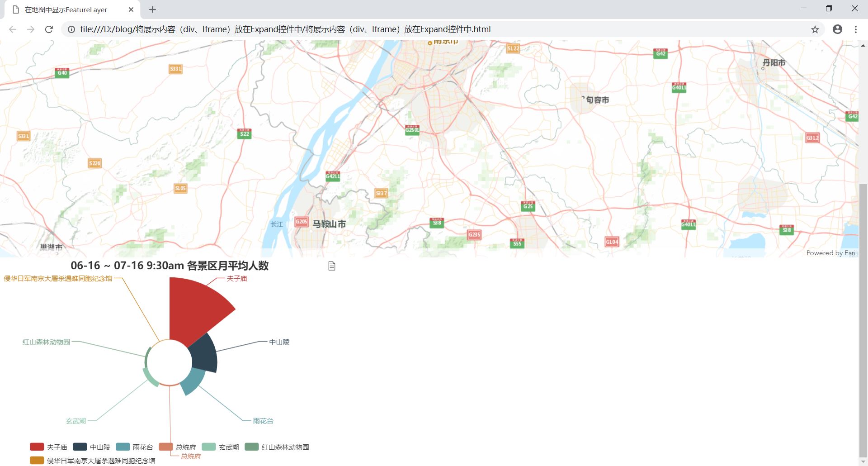This screenshot has height=466, width=868.
Task: Open the Chrome three-dot menu
Action: 855,29
